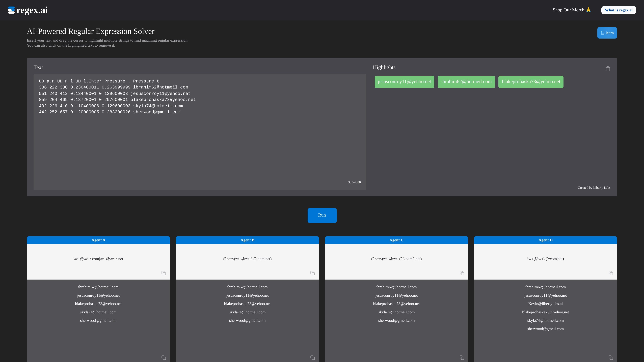This screenshot has height=362, width=644.
Task: Remove blakeprohaska73@yehoo.net highlight chip
Action: pyautogui.click(x=531, y=82)
